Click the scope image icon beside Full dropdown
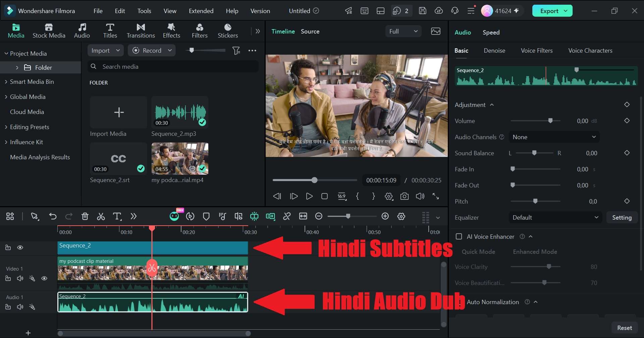This screenshot has height=338, width=644. pyautogui.click(x=436, y=31)
